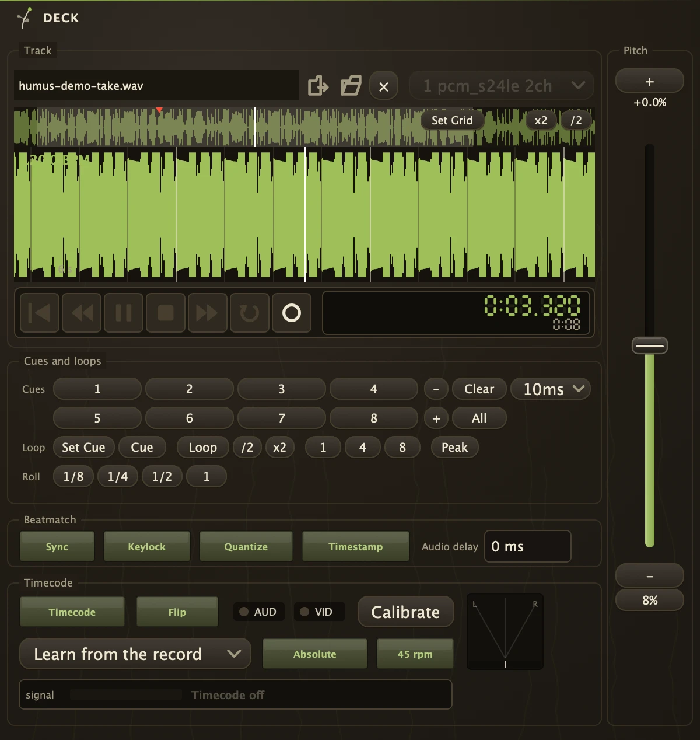Jump to track start with skip-back icon

(x=40, y=313)
